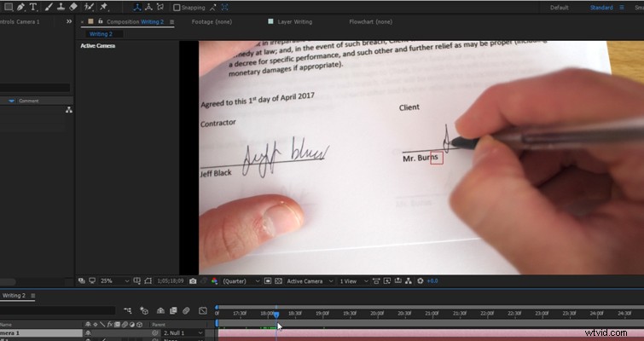Enable the Snapping checkbox
This screenshot has height=341, width=644.
click(x=177, y=8)
